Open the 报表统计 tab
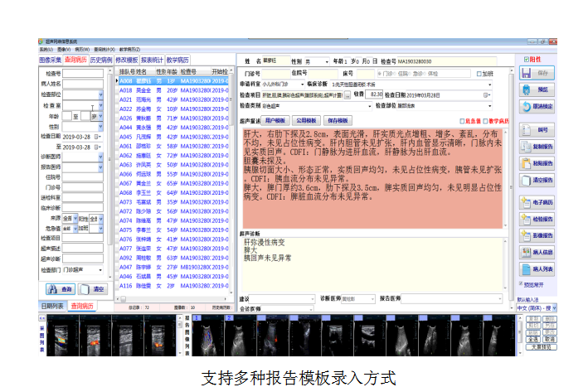This screenshot has height=387, width=588. 153,60
